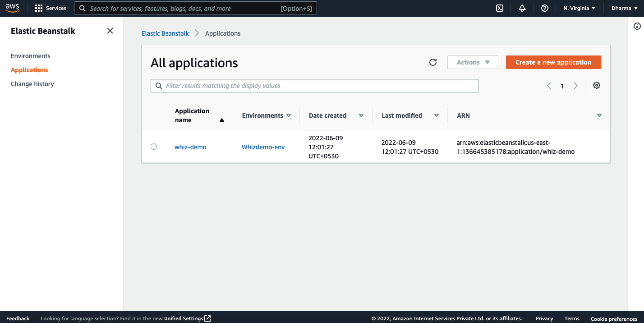Sort by Application name column

pyautogui.click(x=199, y=115)
